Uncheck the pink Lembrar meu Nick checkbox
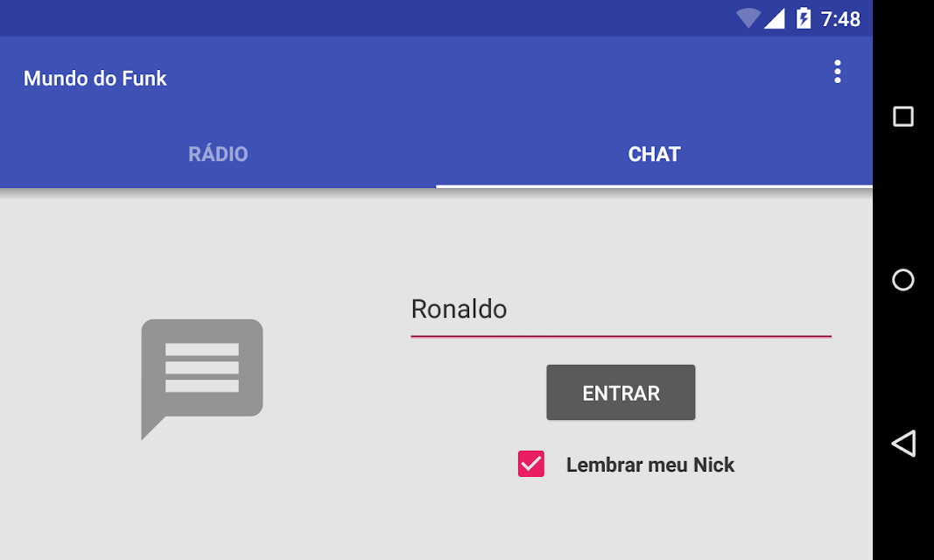Image resolution: width=934 pixels, height=560 pixels. 531,464
